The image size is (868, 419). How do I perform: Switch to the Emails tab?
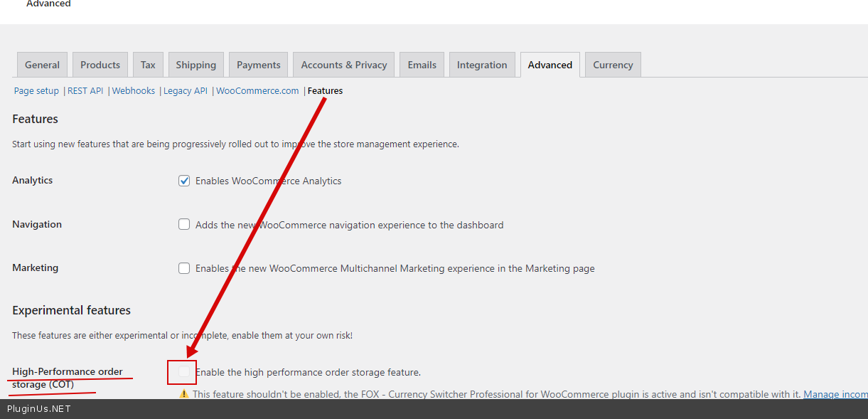(x=422, y=65)
